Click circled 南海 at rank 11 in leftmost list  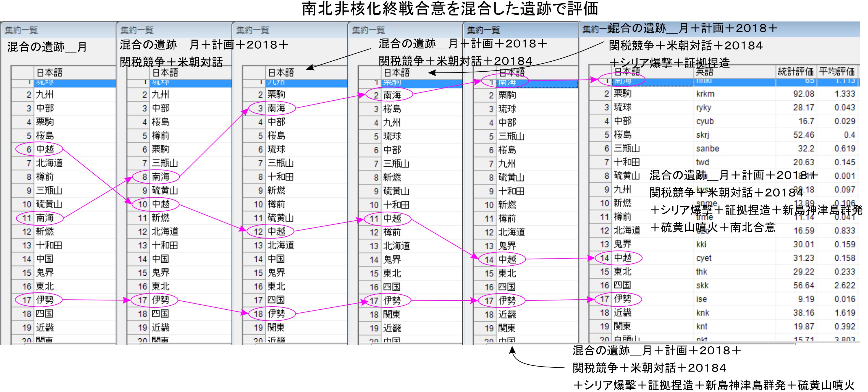point(45,218)
